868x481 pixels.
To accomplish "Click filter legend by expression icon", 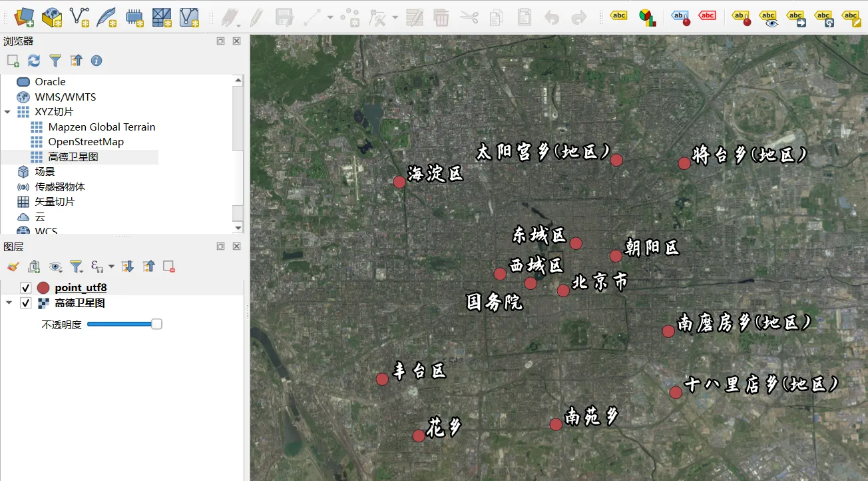I will (97, 266).
